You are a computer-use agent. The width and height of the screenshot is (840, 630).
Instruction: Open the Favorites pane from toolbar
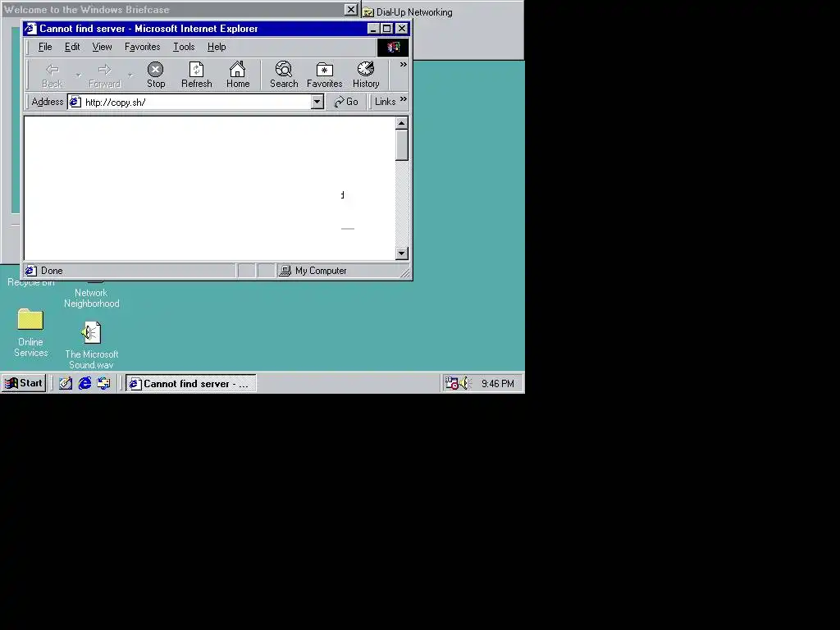tap(324, 75)
